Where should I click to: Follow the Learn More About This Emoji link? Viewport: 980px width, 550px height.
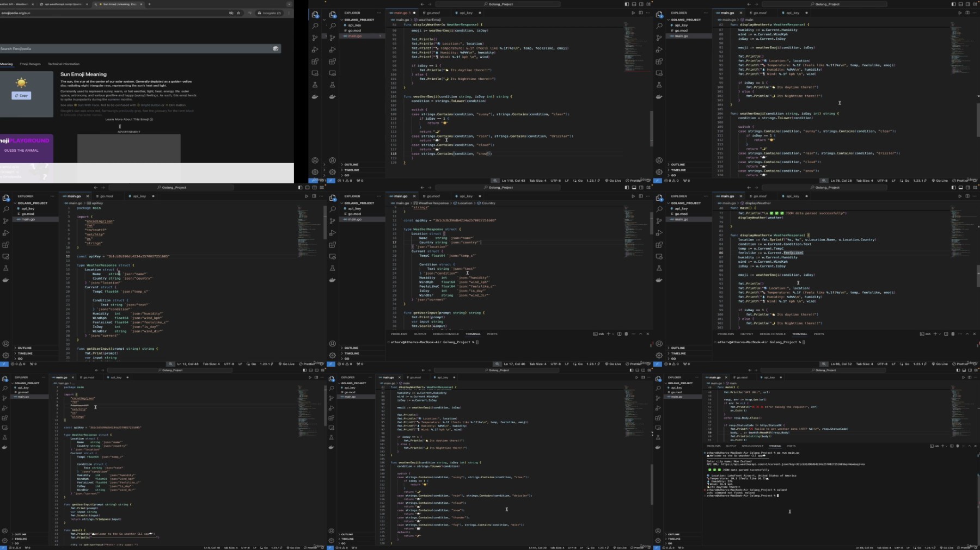tap(128, 119)
